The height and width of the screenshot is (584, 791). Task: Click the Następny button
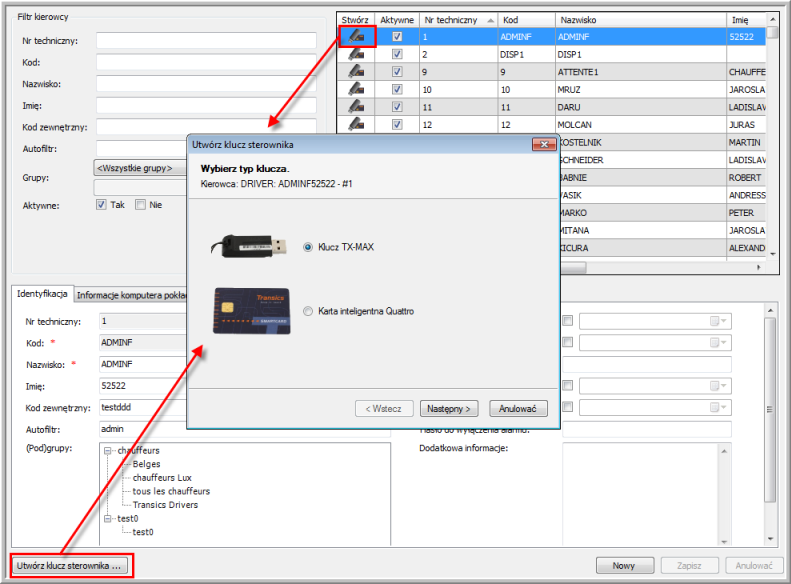tap(449, 409)
